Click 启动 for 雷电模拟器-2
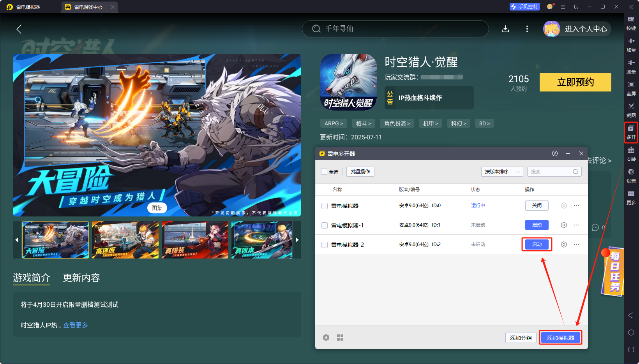The image size is (639, 364). (x=537, y=244)
